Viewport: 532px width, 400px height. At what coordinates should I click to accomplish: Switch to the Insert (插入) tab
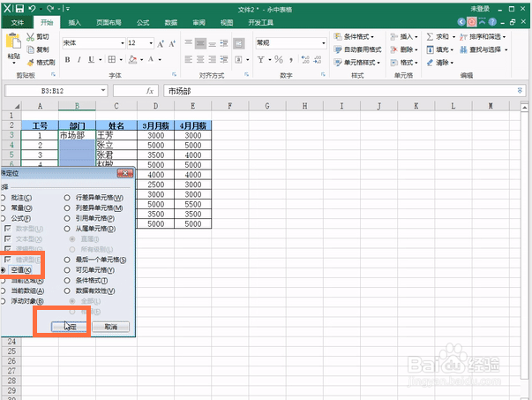74,22
